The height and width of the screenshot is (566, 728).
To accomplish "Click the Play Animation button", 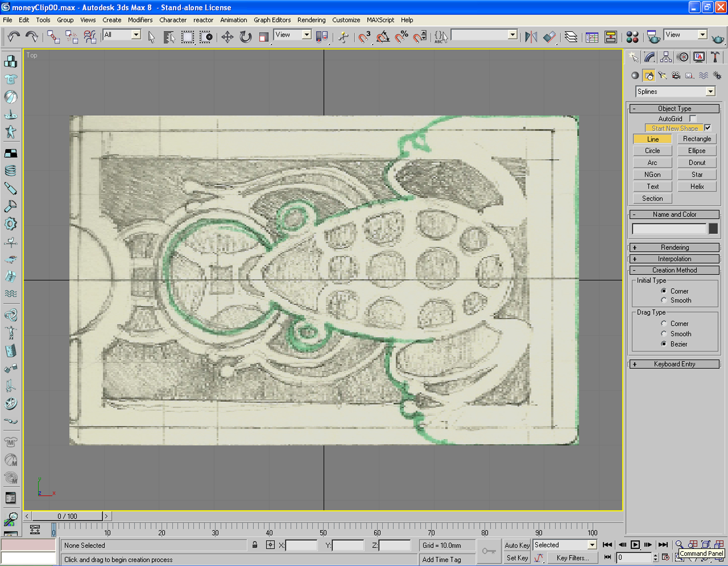I will click(x=635, y=545).
